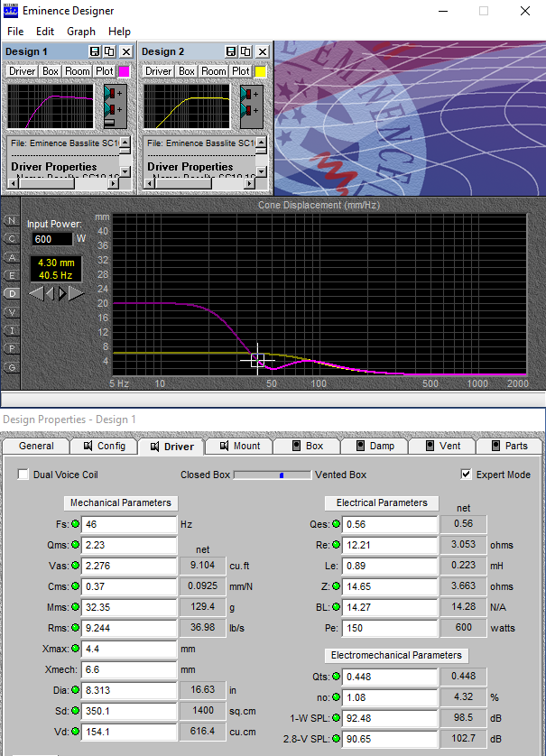Select the I graph tab
Viewport: 546px width, 756px height.
pyautogui.click(x=12, y=330)
